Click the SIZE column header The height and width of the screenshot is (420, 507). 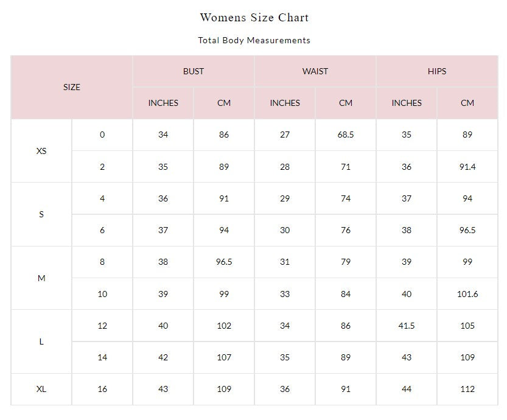pos(72,87)
